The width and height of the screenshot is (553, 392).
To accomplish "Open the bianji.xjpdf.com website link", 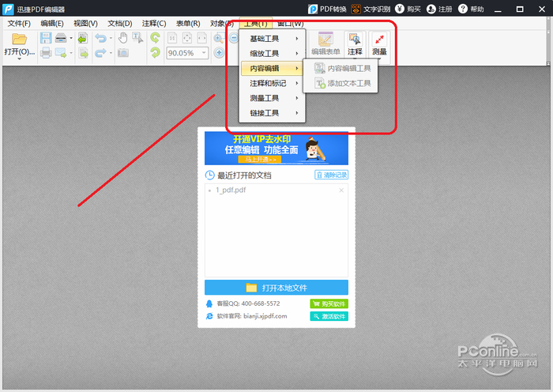I will (265, 316).
